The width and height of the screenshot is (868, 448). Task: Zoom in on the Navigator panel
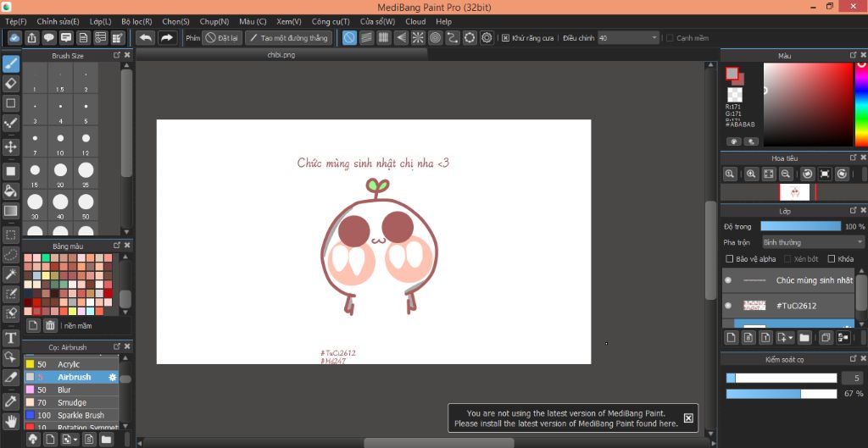coord(751,174)
